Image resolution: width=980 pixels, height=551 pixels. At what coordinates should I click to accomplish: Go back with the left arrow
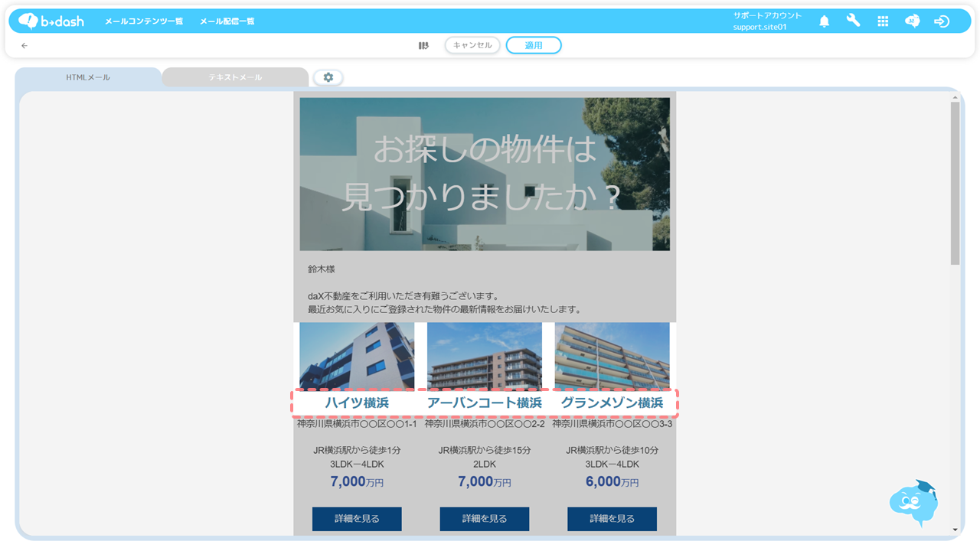(x=24, y=46)
